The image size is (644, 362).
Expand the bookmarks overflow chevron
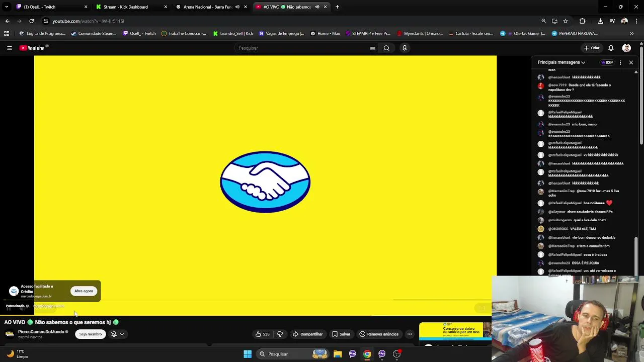pyautogui.click(x=632, y=34)
